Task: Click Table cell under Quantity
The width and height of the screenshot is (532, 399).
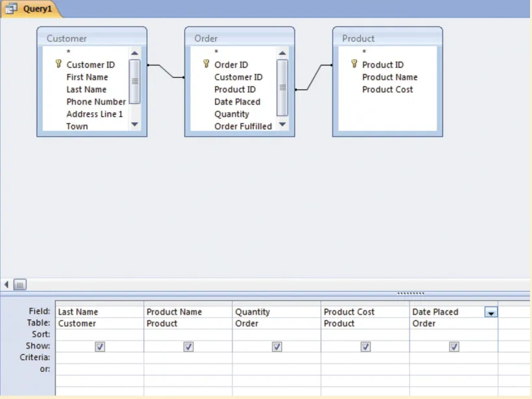Action: [x=277, y=323]
